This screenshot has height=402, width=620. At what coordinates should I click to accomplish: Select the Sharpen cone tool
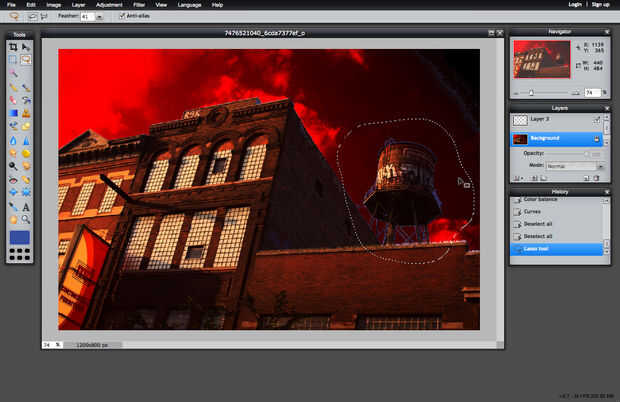coord(26,140)
